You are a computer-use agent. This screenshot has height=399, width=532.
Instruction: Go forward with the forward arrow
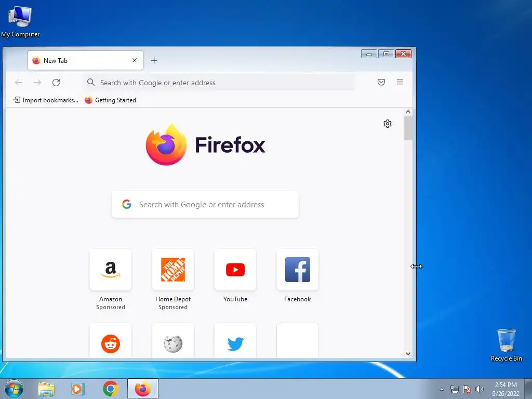[37, 83]
